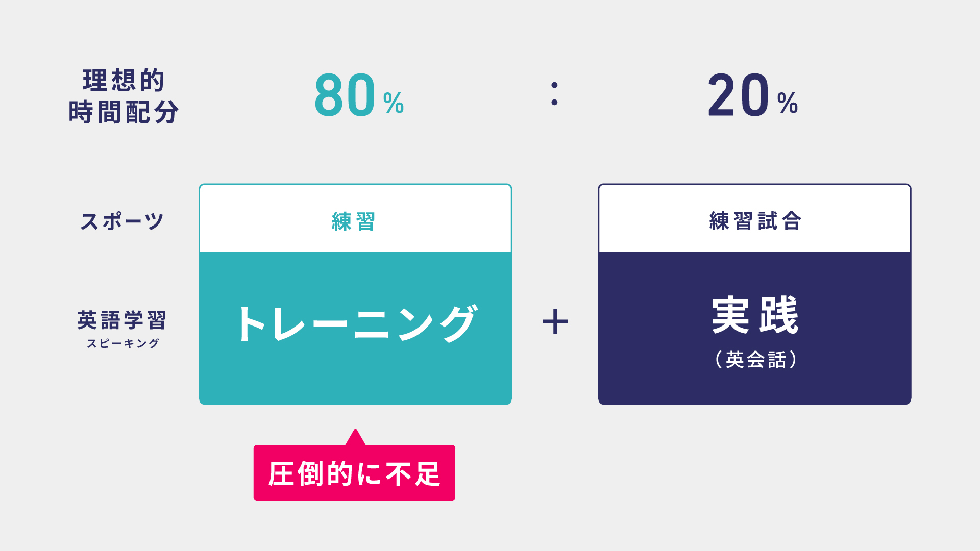The width and height of the screenshot is (980, 551).
Task: Click the "スポーツ" row label
Action: [122, 221]
